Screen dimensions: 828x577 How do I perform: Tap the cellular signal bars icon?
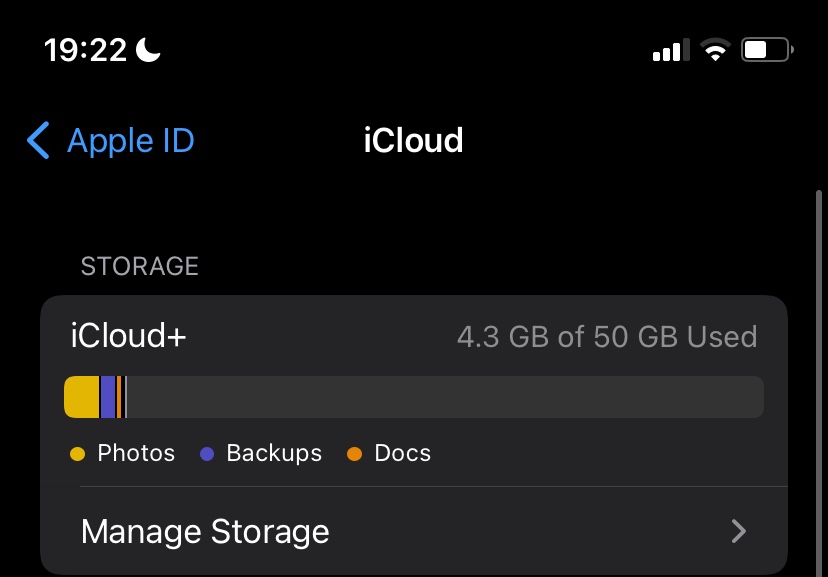tap(667, 50)
